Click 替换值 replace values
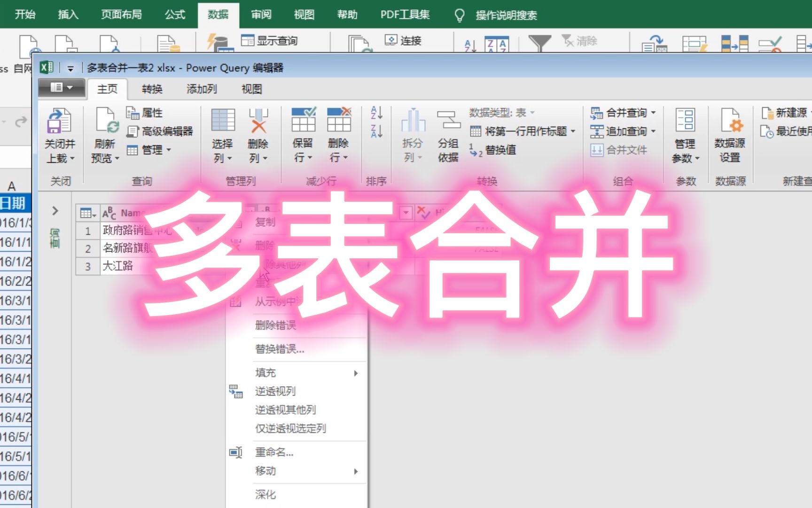 [492, 150]
